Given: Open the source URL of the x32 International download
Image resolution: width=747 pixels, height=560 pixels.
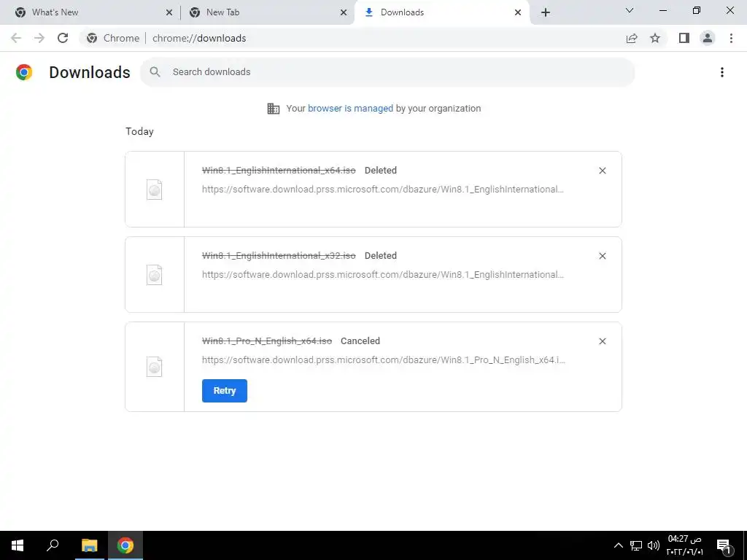Looking at the screenshot, I should click(x=382, y=275).
